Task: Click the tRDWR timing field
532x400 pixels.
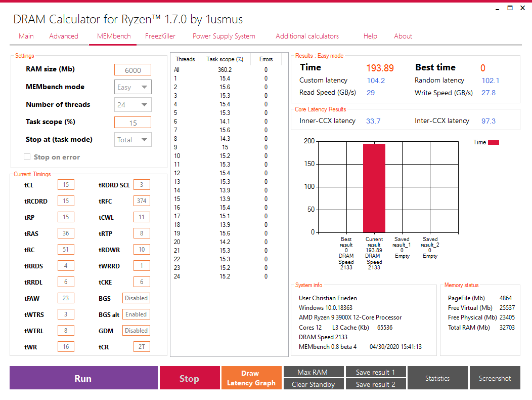Action: (x=142, y=250)
